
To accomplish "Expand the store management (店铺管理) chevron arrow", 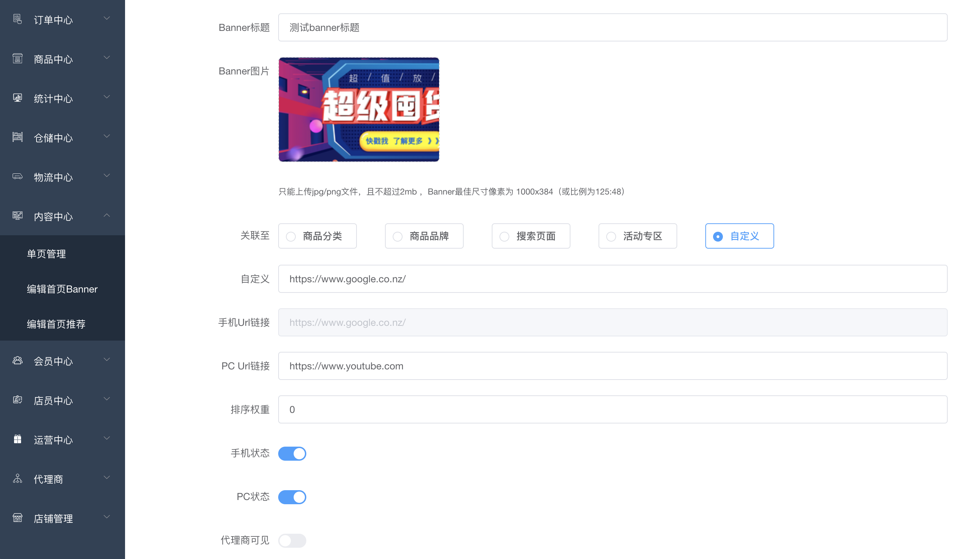I will point(107,517).
